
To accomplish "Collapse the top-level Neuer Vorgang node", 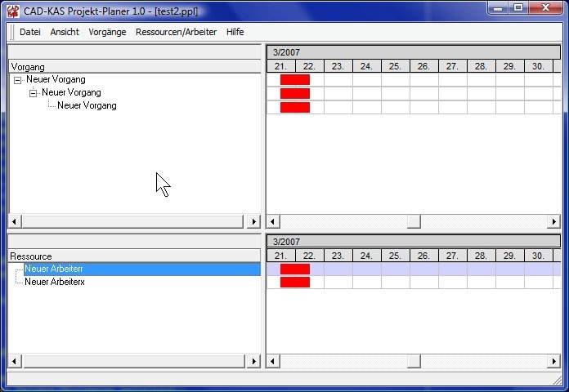I will point(17,80).
